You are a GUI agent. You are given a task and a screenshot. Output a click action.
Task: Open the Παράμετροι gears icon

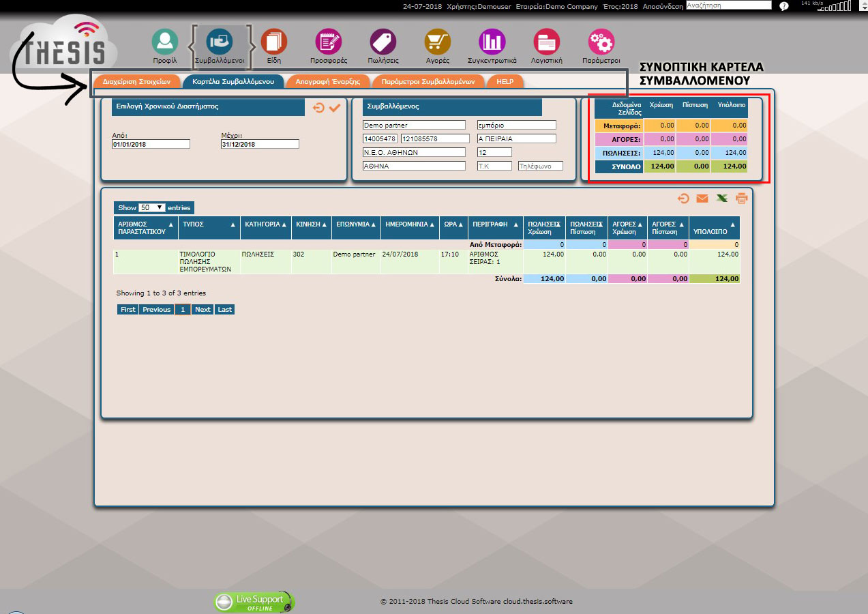(x=601, y=42)
